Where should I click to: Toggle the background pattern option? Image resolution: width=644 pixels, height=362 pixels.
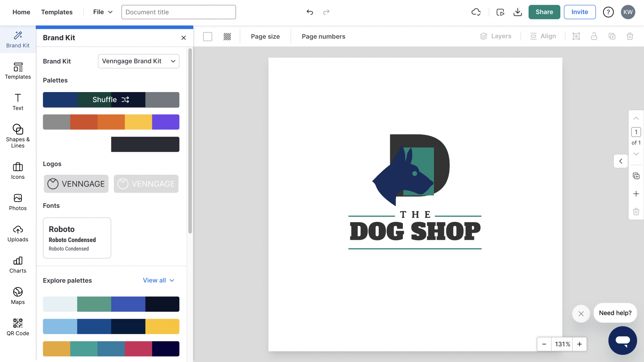227,36
